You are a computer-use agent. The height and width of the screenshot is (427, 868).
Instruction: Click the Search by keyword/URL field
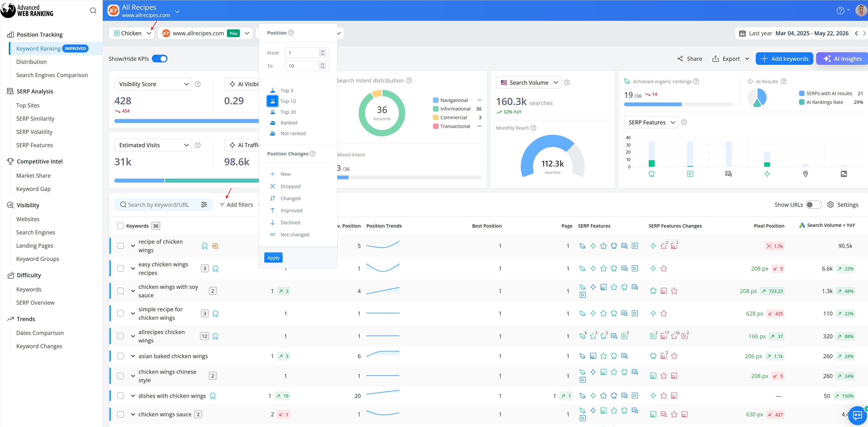tap(158, 205)
